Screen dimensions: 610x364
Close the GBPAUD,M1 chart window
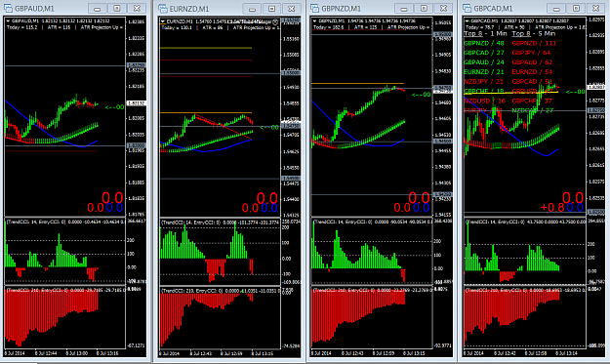(137, 8)
